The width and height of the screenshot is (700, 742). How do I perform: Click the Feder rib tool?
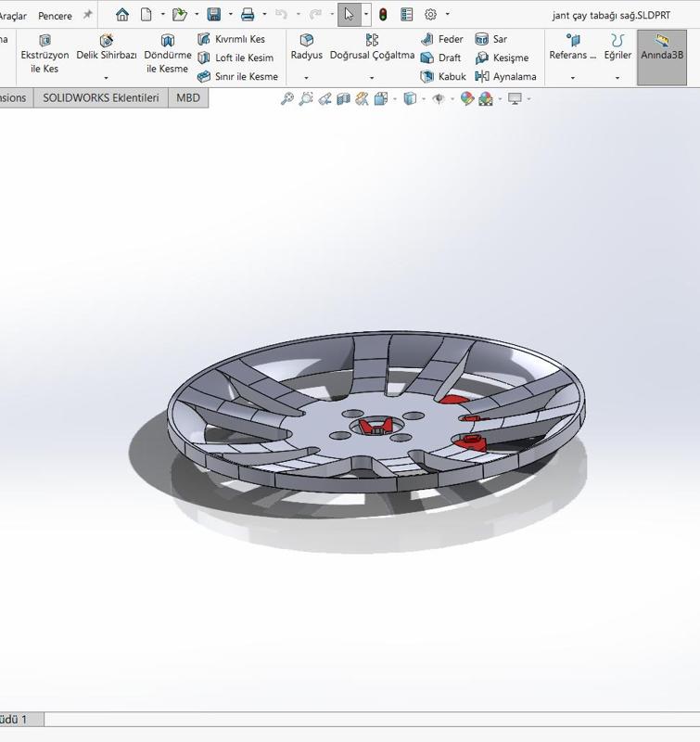[441, 39]
